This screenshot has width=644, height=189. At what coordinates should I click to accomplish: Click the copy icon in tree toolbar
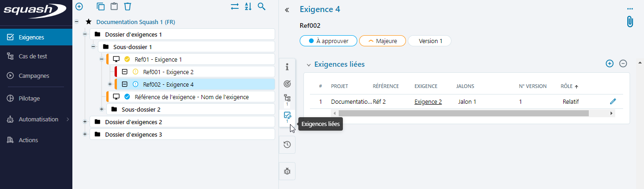pos(101,6)
